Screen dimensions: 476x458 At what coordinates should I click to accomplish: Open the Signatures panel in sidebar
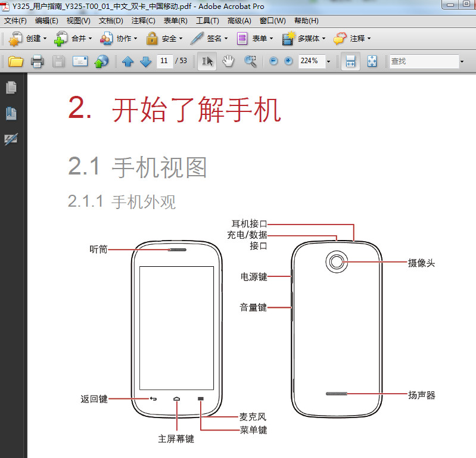(x=11, y=139)
